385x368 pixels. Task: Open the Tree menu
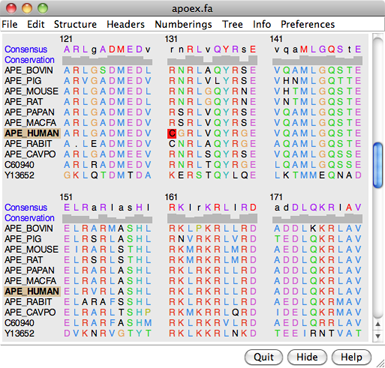point(232,24)
